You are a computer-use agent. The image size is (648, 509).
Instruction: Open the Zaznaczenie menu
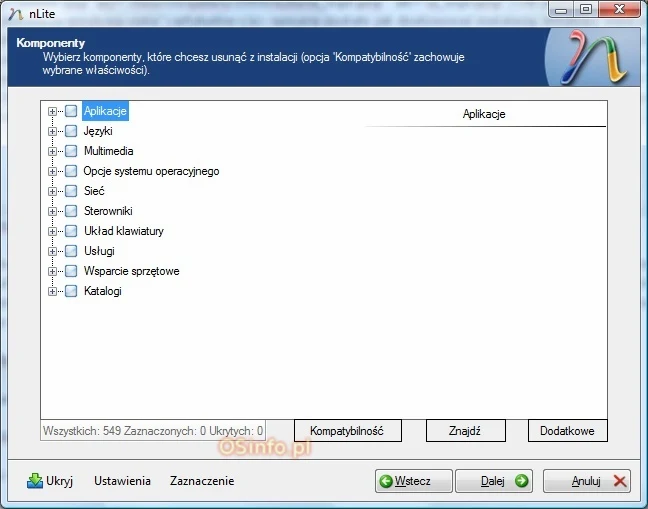coord(202,481)
